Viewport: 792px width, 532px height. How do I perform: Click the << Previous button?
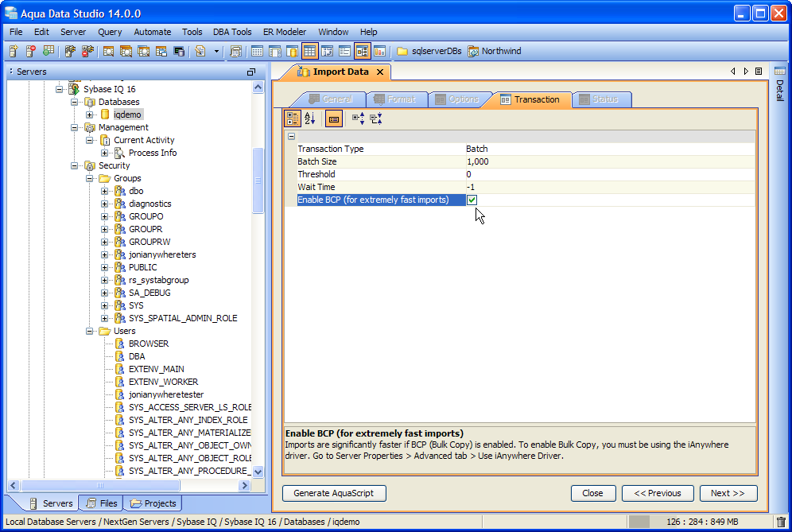coord(658,493)
